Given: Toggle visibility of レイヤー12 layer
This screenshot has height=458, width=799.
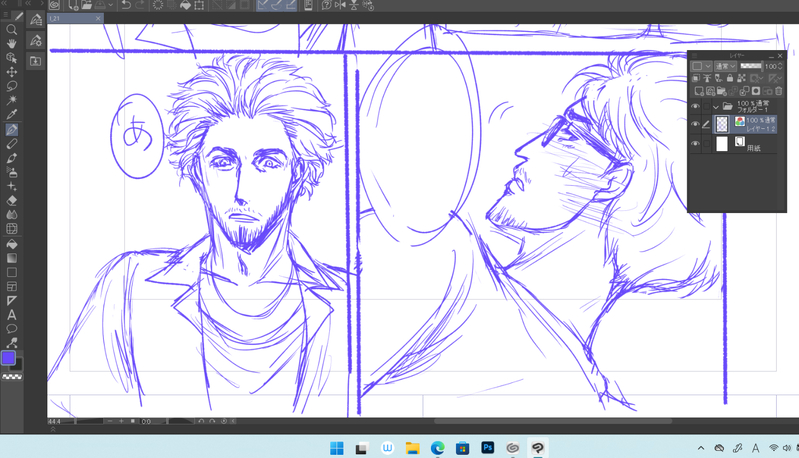Looking at the screenshot, I should [x=695, y=124].
